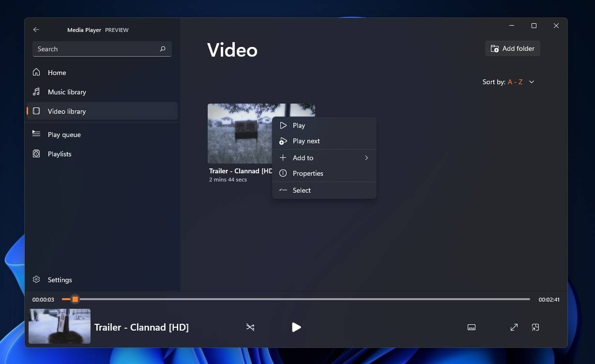Open Properties from the context menu
Screen dimensions: 595x364
pyautogui.click(x=308, y=173)
